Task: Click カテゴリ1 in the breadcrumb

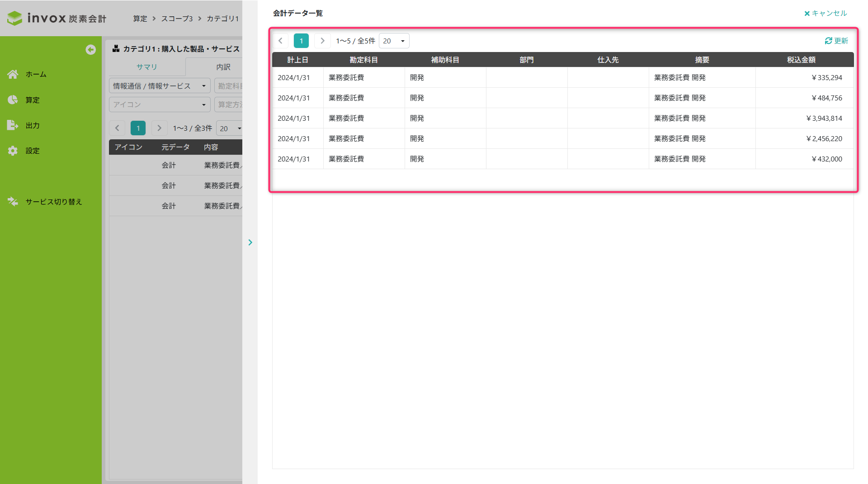Action: tap(222, 19)
